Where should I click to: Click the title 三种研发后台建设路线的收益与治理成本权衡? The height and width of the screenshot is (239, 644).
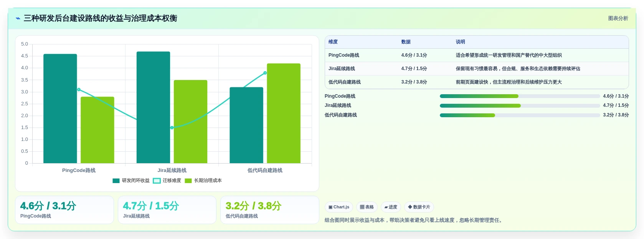click(101, 18)
